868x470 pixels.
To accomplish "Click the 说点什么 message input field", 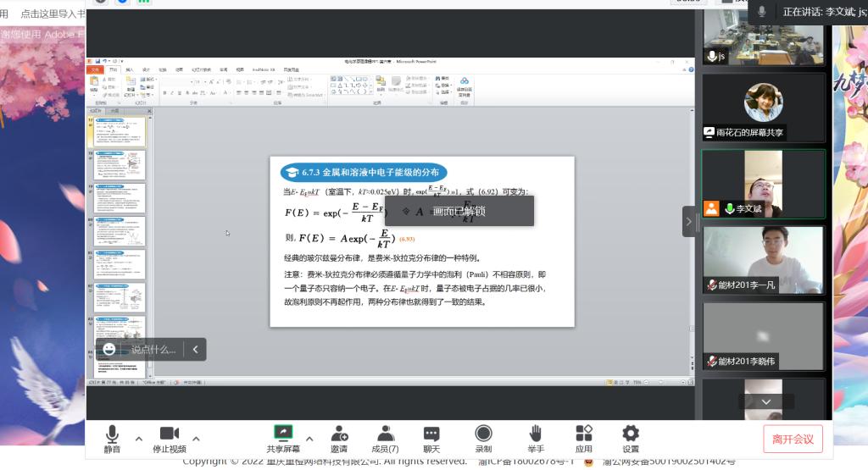I will pyautogui.click(x=153, y=350).
